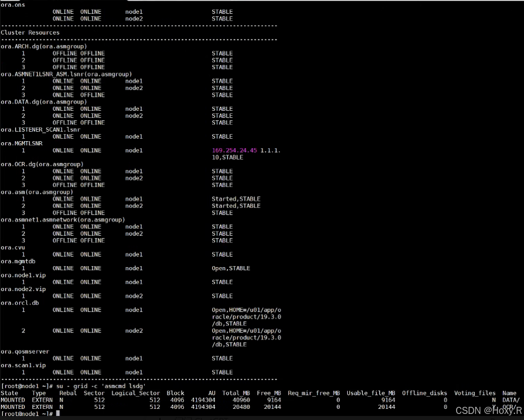Click the DATA/ disk group name
524x420 pixels.
pyautogui.click(x=511, y=400)
